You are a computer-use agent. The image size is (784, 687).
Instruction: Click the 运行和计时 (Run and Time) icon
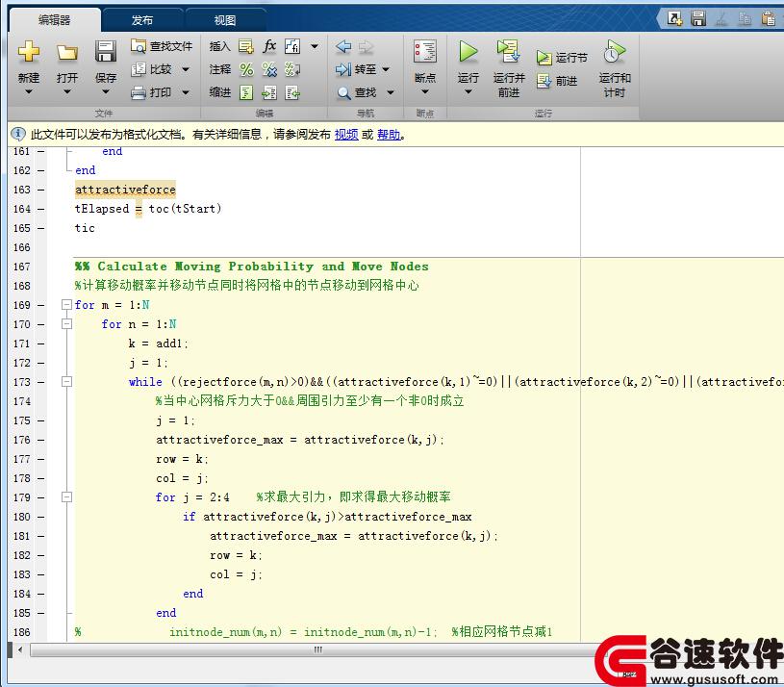pyautogui.click(x=614, y=52)
